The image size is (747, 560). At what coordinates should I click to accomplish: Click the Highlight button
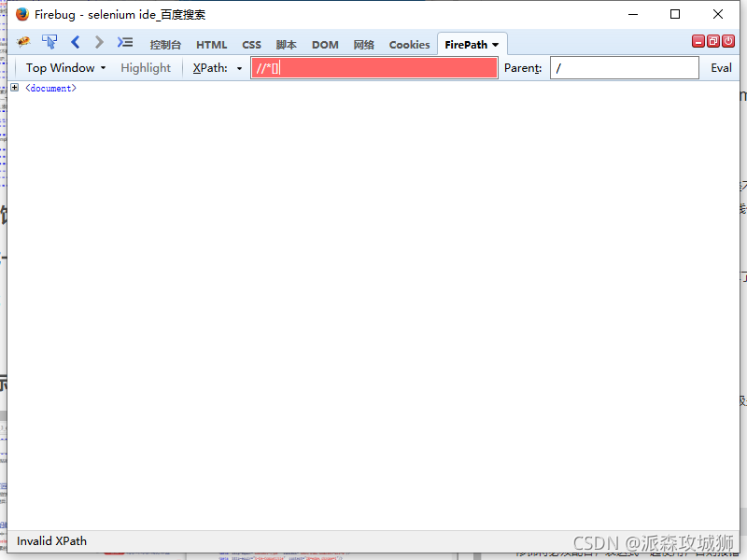[146, 68]
